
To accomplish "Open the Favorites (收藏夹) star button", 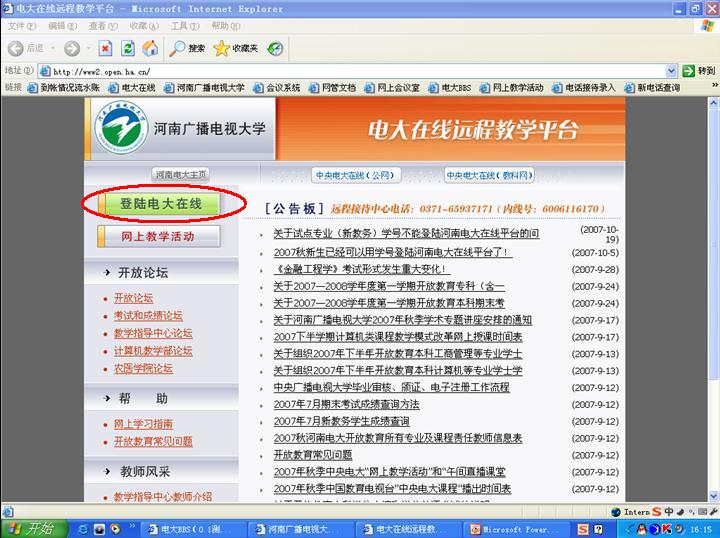I will click(x=235, y=48).
